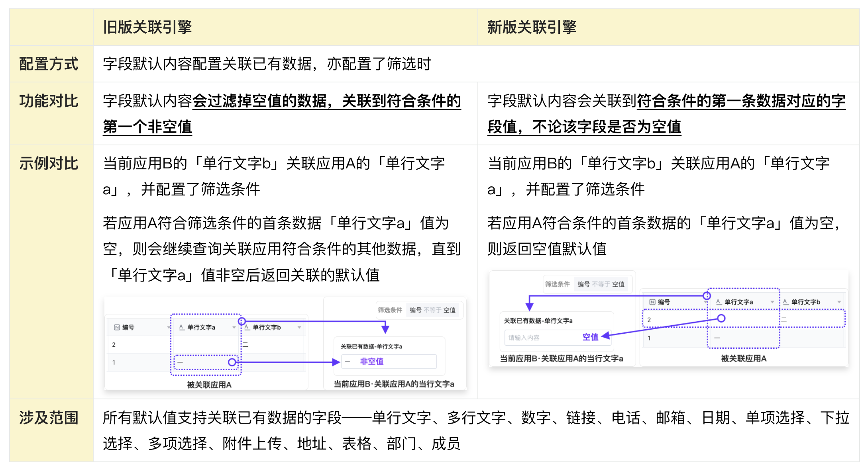Select row 2 in 旧版 diagram table
The width and height of the screenshot is (868, 469).
205,345
